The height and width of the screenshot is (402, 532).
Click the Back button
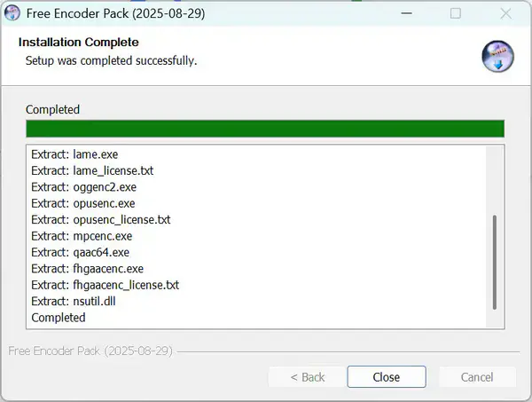pyautogui.click(x=308, y=377)
